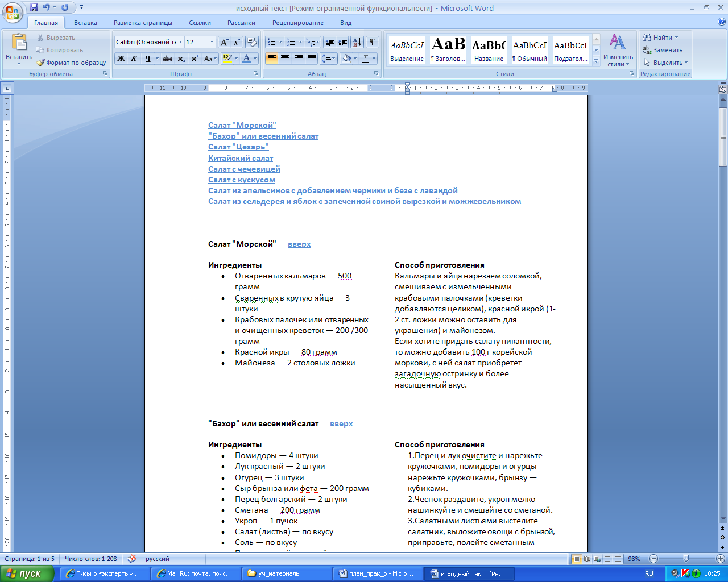Click bulleted list icon
This screenshot has height=582, width=728.
(x=272, y=42)
